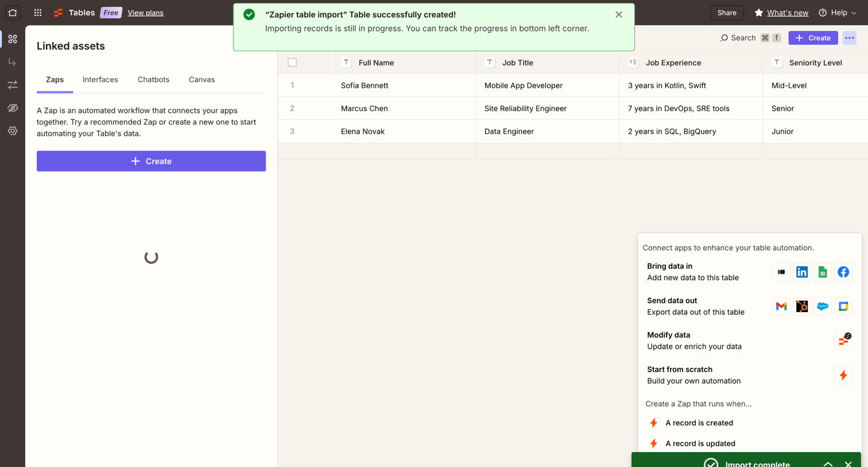Viewport: 868px width, 467px height.
Task: Click the Typeform icon under Bring data in
Action: coord(781,272)
